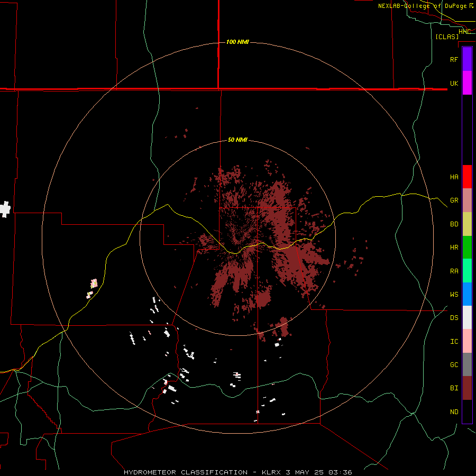Click the 'WS' legend label text
Image resolution: width=476 pixels, height=476 pixels.
point(454,295)
